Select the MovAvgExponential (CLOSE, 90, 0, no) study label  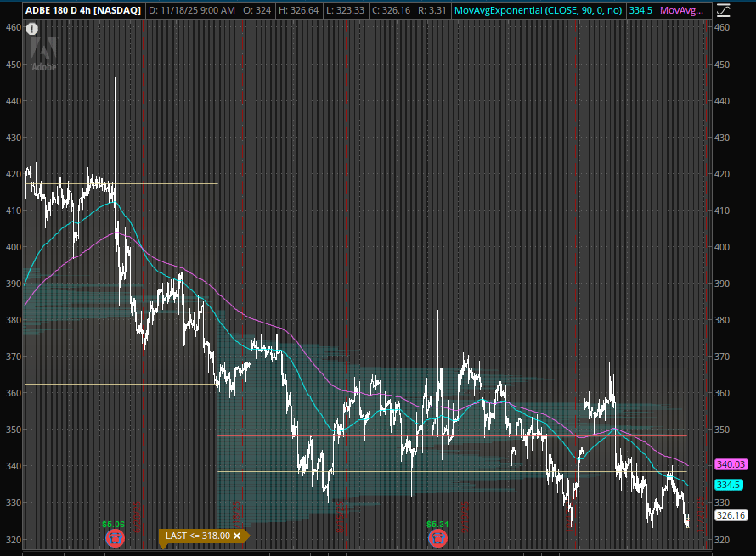click(x=538, y=10)
